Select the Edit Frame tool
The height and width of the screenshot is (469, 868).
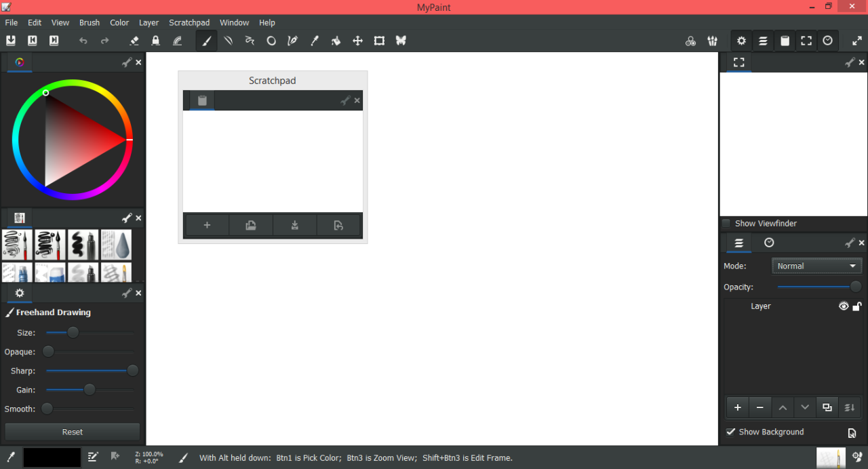[x=379, y=41]
